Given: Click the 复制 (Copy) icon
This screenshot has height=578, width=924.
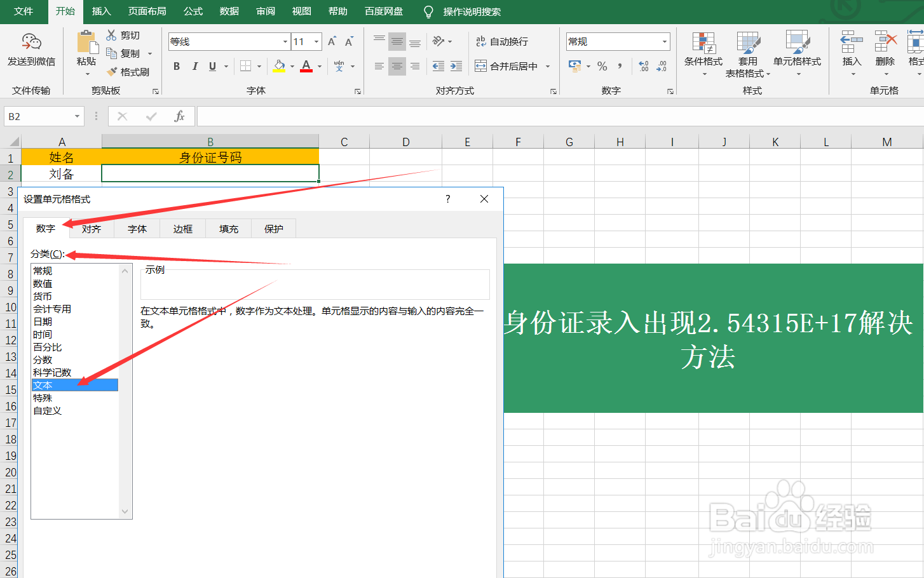Looking at the screenshot, I should [x=111, y=53].
